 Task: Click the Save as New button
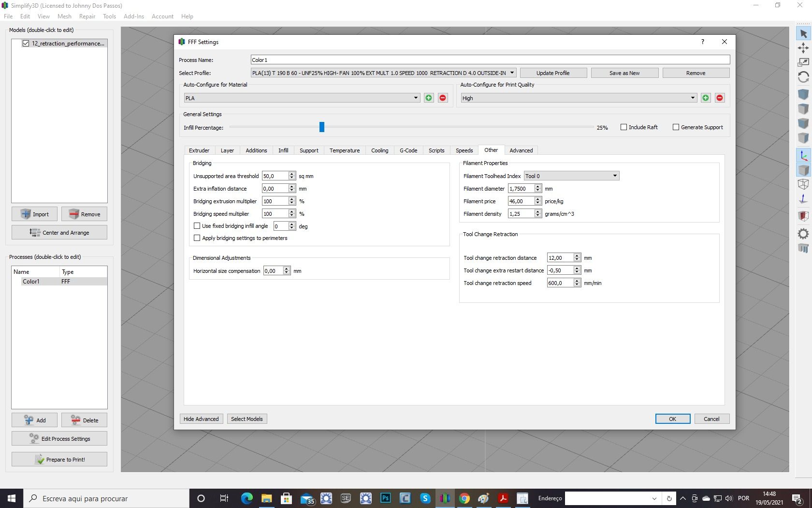[x=624, y=73]
